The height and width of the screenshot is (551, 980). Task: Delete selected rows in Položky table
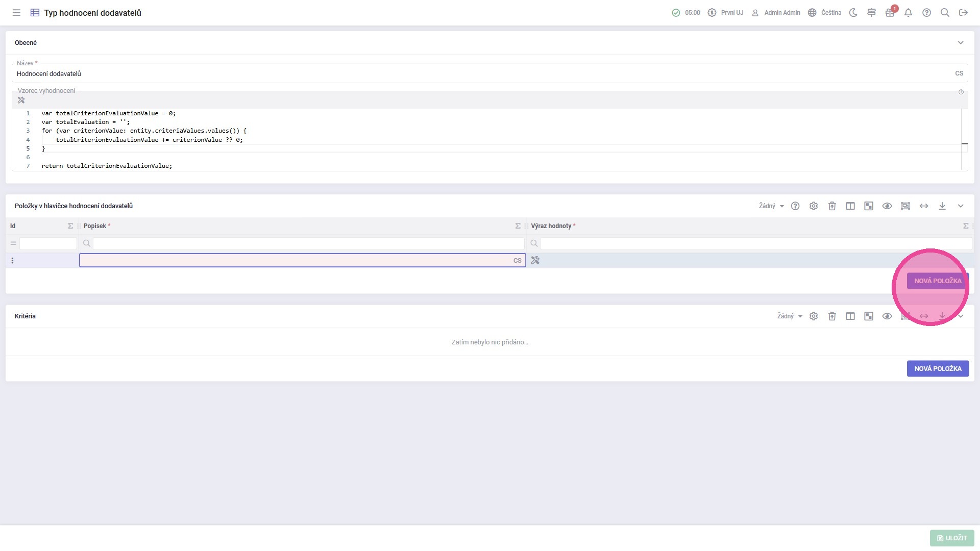pos(832,206)
